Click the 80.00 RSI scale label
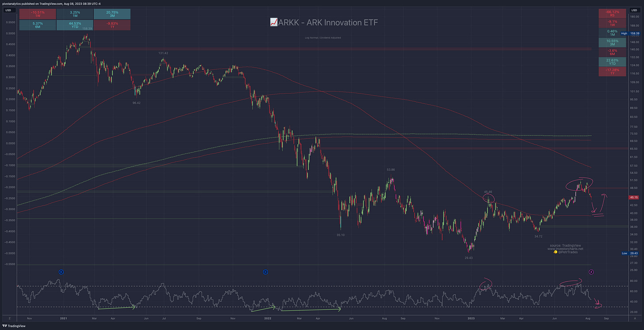The height and width of the screenshot is (330, 644). point(633,281)
